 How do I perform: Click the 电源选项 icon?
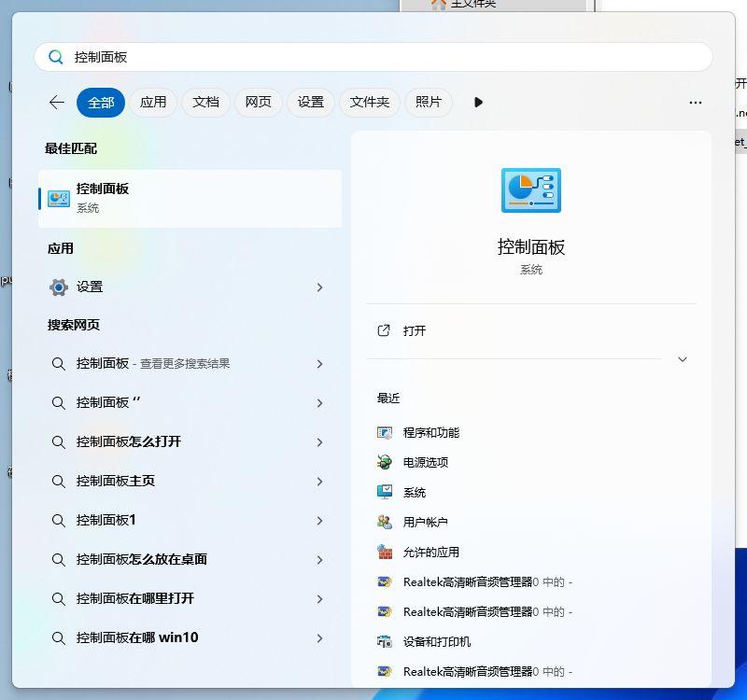(385, 462)
